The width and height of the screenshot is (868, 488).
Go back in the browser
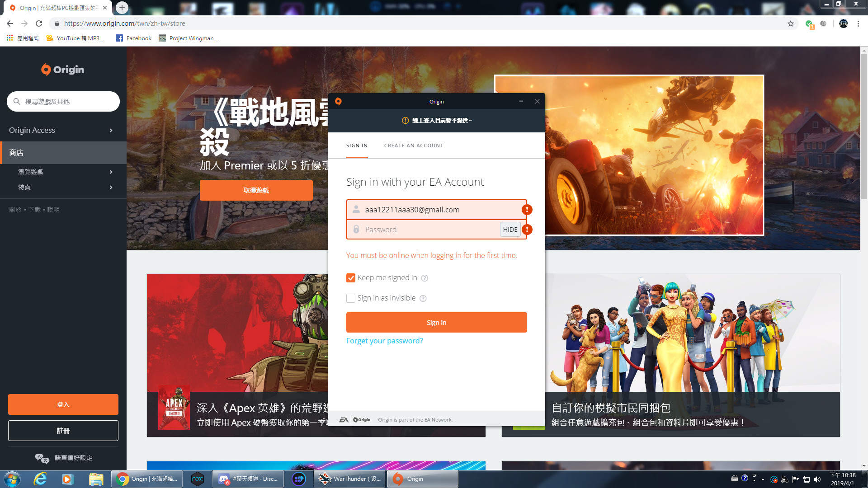point(10,23)
